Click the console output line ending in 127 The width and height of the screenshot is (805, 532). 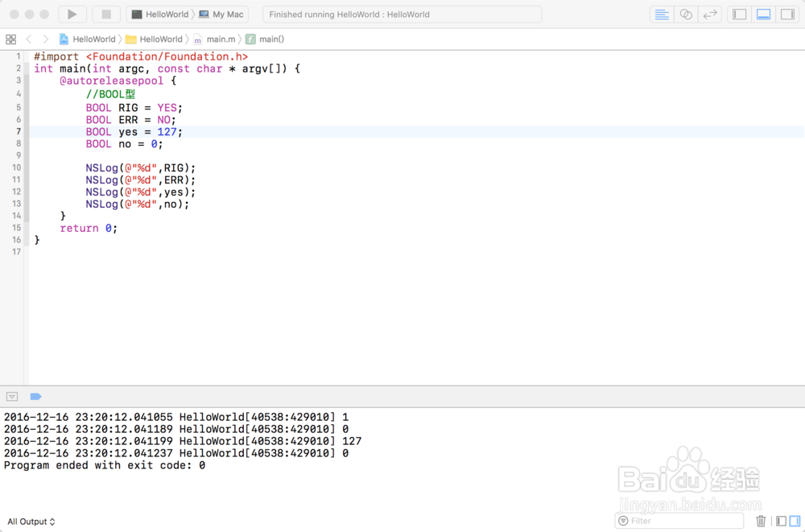click(x=183, y=441)
